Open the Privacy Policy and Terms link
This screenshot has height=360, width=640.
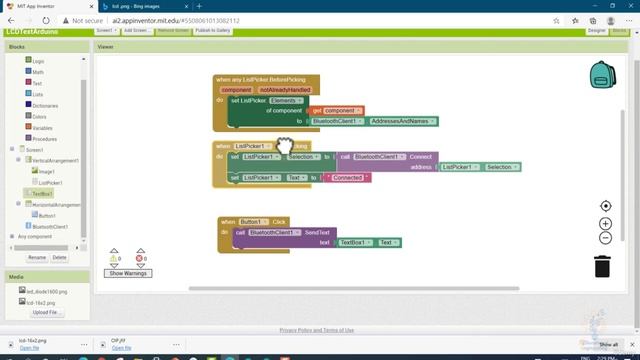tap(317, 330)
